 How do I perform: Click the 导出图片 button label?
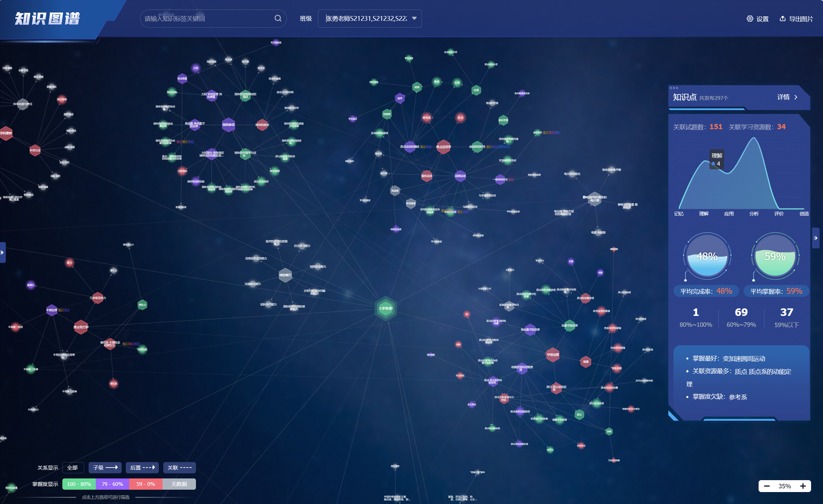point(801,19)
